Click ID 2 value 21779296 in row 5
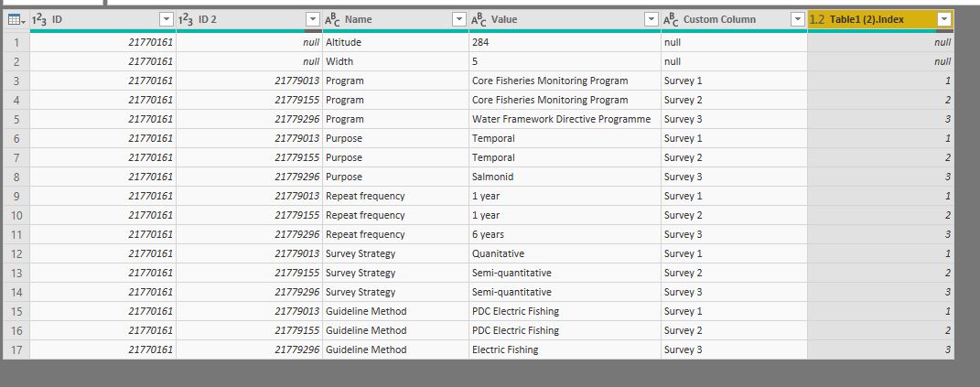 [250, 120]
